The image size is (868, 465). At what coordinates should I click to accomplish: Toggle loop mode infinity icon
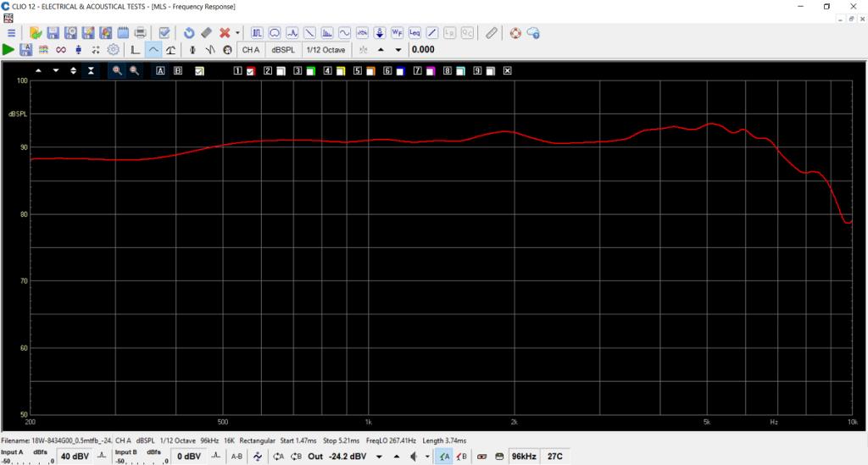click(x=61, y=50)
